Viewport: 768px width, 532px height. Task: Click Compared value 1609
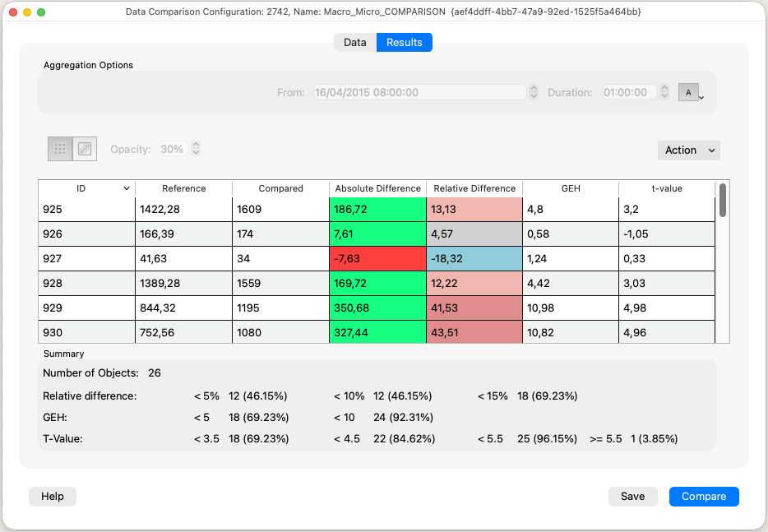pyautogui.click(x=280, y=209)
